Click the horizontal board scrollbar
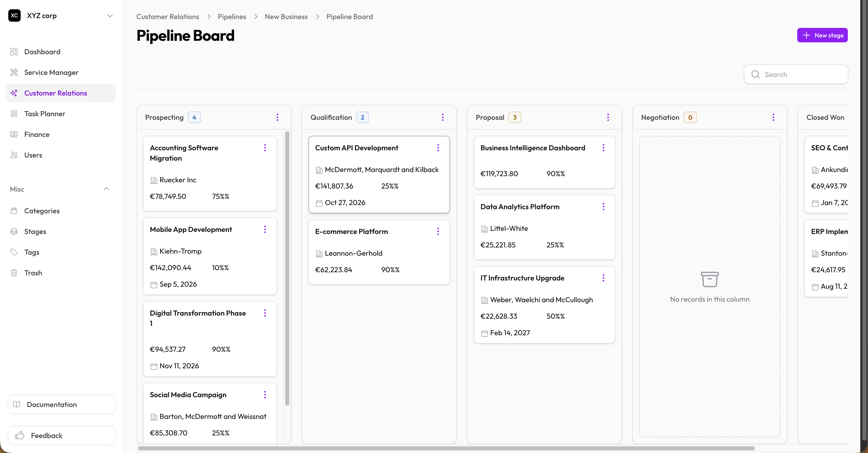 pos(446,448)
